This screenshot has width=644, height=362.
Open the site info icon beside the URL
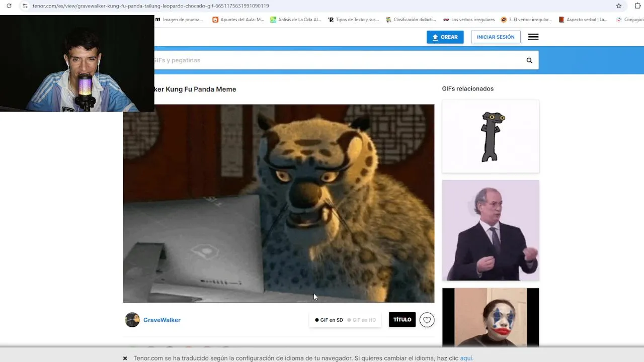(x=25, y=6)
